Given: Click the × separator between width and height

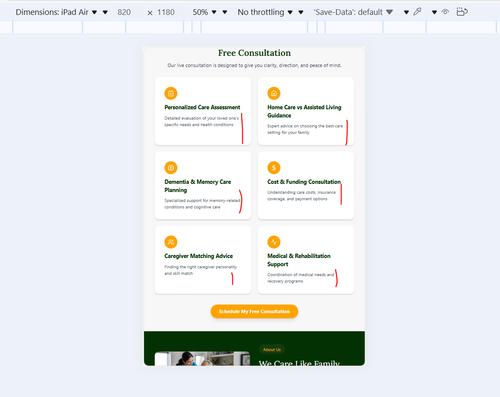Looking at the screenshot, I should [x=150, y=13].
